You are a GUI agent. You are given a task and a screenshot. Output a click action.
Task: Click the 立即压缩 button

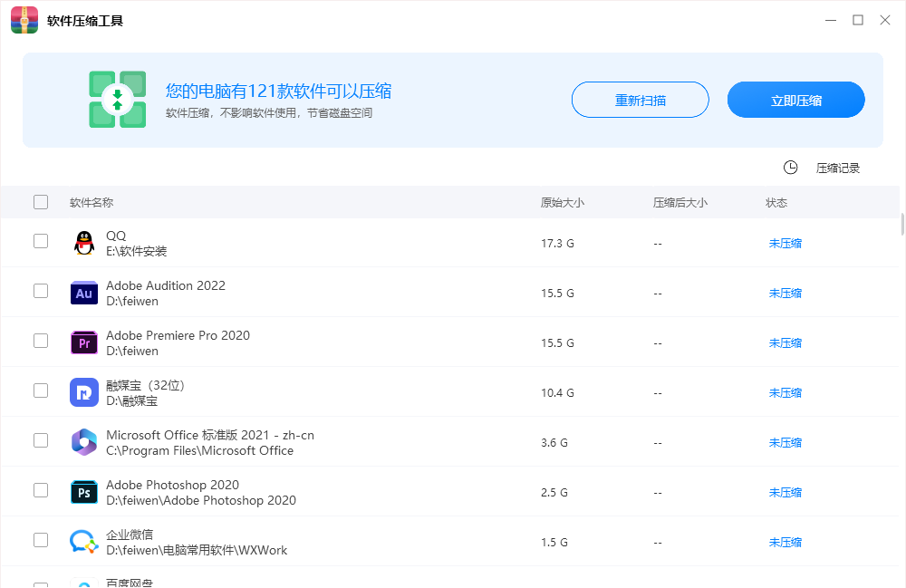coord(795,100)
